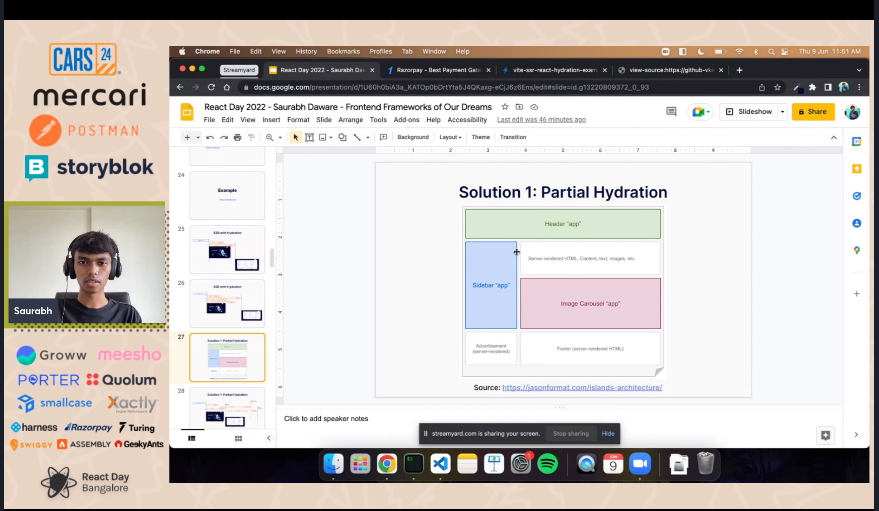Bookmark this page with star icon
879x511 pixels.
(x=778, y=87)
